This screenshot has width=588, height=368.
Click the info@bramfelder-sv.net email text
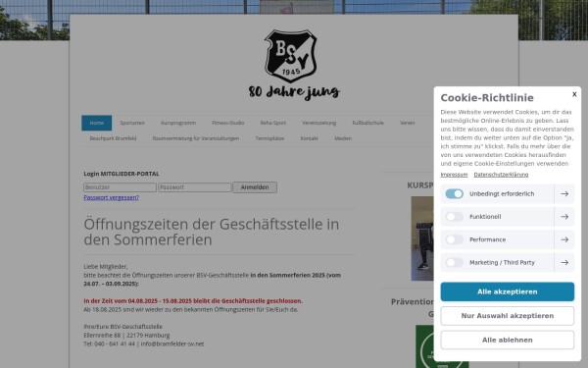[x=172, y=344]
